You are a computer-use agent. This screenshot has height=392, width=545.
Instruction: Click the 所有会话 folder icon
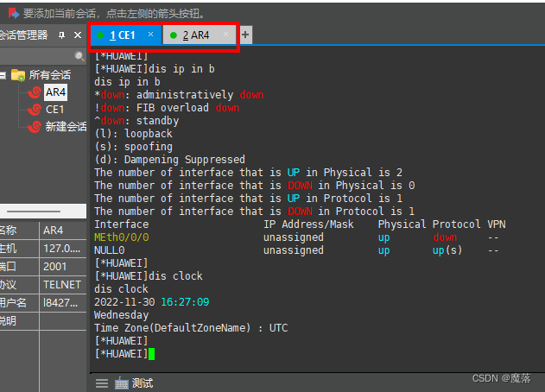point(18,75)
